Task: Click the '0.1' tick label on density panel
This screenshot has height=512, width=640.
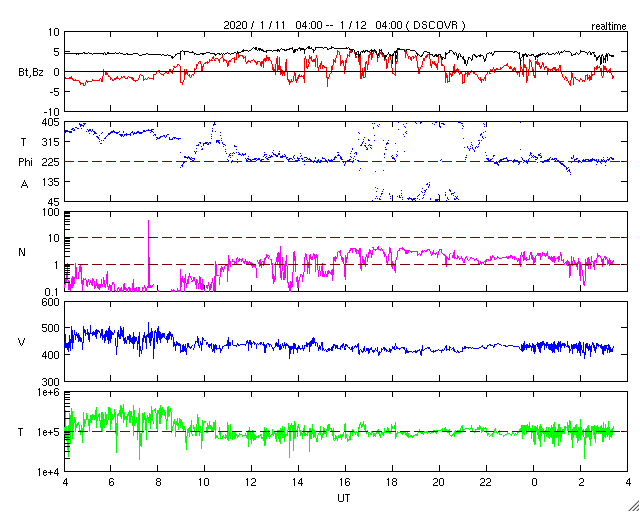Action: (52, 292)
